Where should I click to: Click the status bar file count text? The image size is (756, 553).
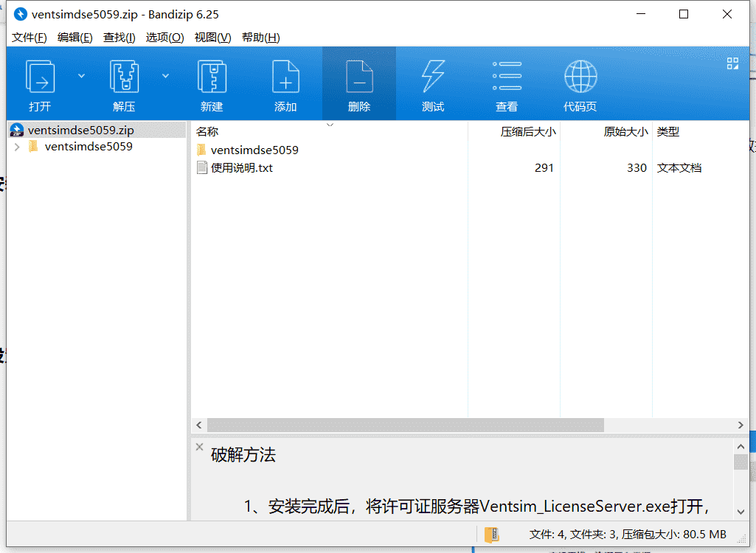(627, 535)
